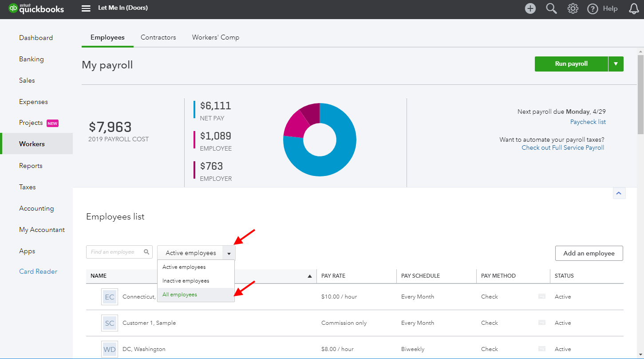644x359 pixels.
Task: Switch to the Employees tab
Action: [x=107, y=37]
